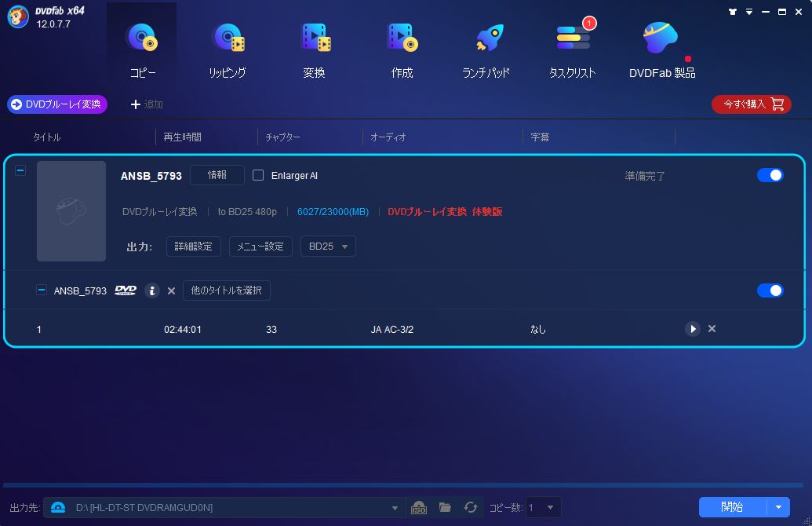The width and height of the screenshot is (812, 526).
Task: Switch to the リッピング module
Action: [x=228, y=51]
